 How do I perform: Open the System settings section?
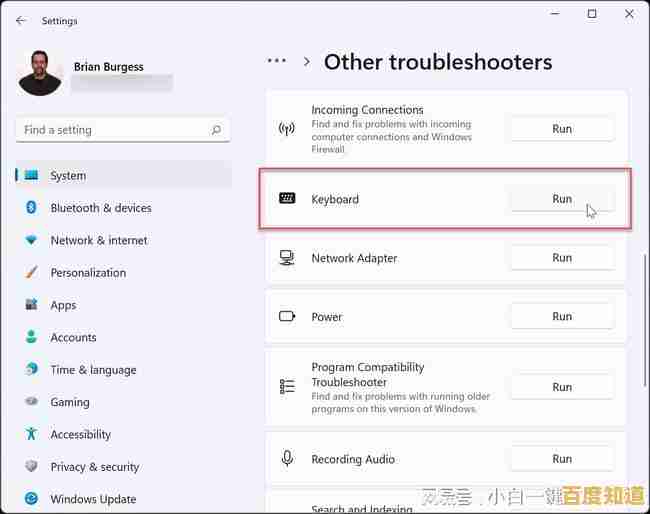click(x=68, y=176)
